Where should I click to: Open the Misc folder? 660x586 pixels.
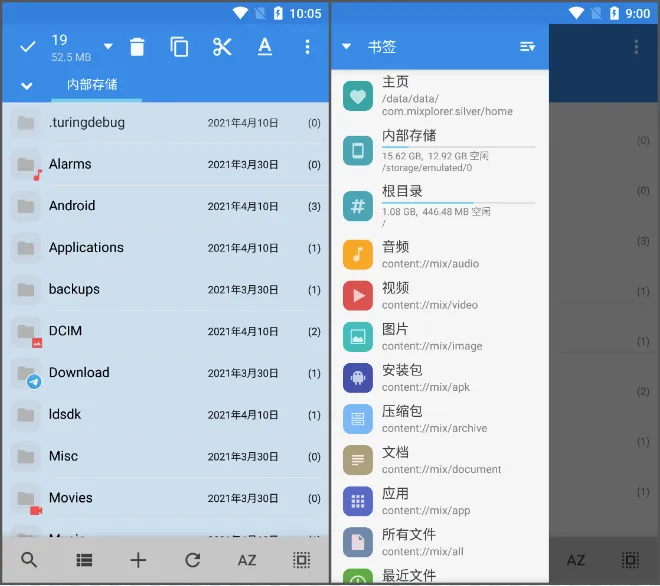165,456
